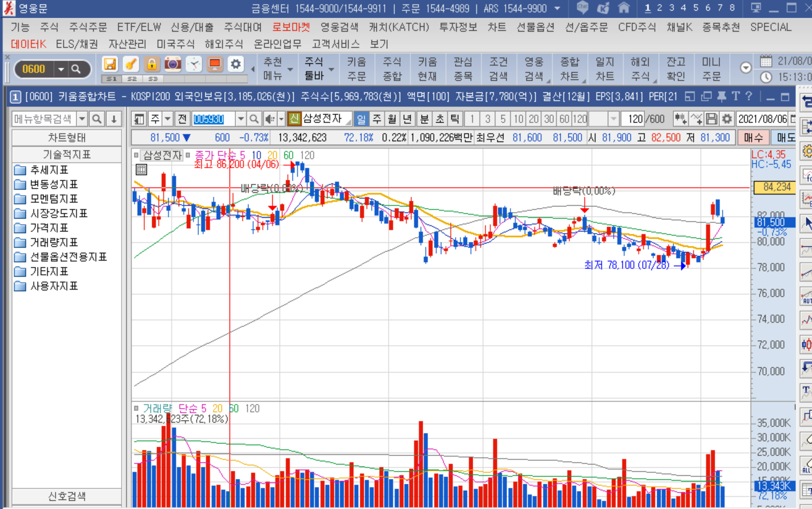Click the 차트형태 panel header button
The height and width of the screenshot is (509, 812).
point(67,138)
